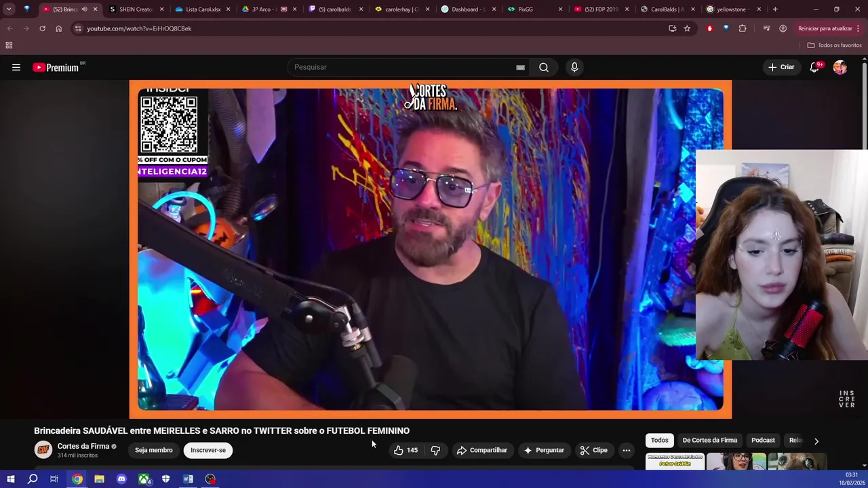
Task: Open Discord from the taskbar
Action: [x=121, y=479]
